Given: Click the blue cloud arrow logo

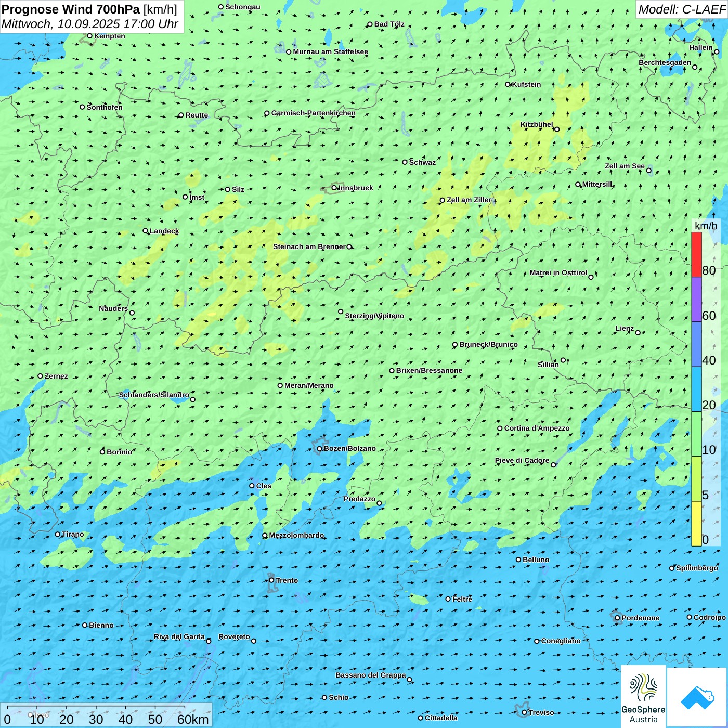Looking at the screenshot, I should [x=697, y=697].
